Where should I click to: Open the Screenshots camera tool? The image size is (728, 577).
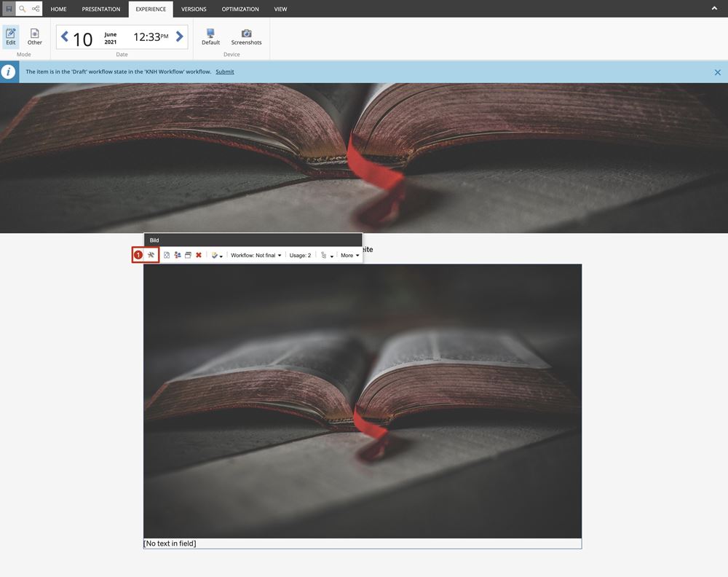(x=246, y=36)
